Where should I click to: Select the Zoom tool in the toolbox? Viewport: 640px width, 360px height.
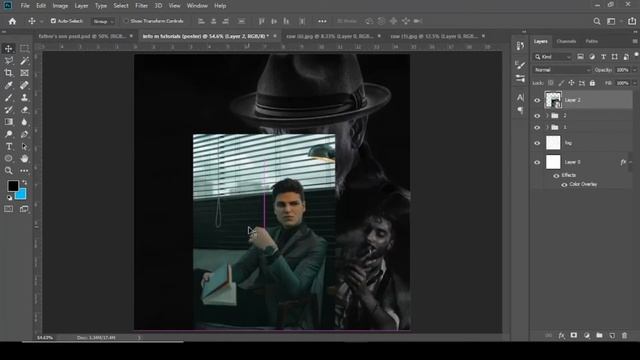click(9, 171)
